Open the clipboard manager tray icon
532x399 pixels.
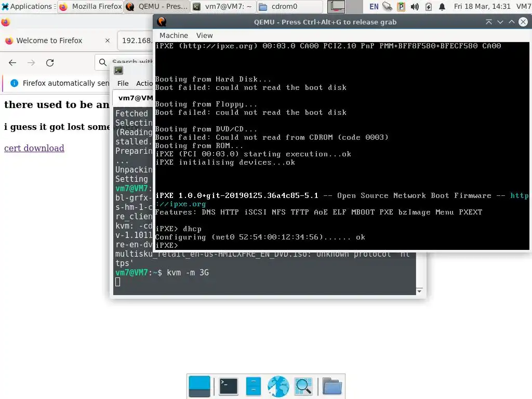coord(401,6)
